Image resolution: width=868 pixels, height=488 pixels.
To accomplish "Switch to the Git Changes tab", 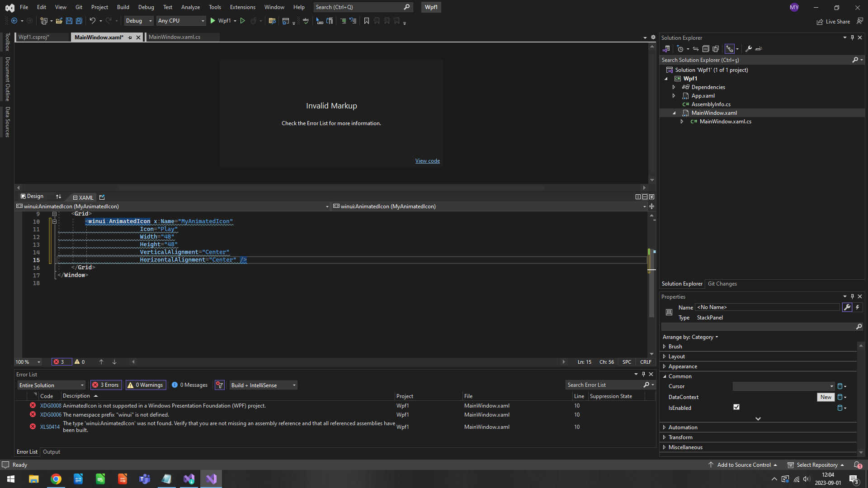I will coord(722,284).
